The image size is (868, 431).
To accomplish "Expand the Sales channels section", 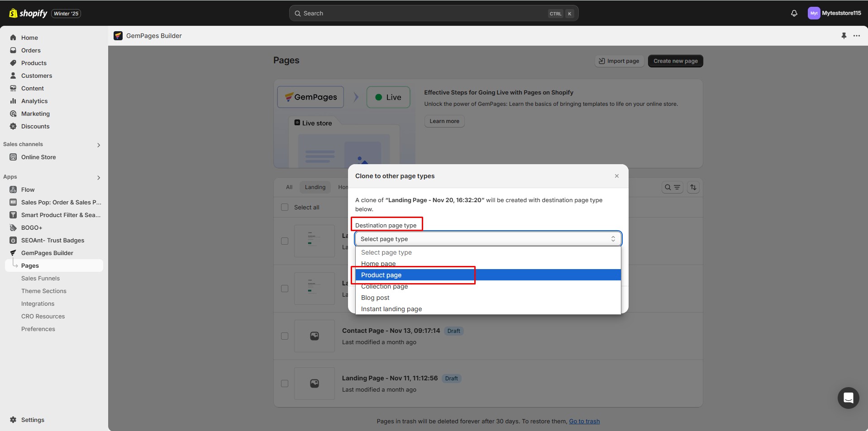I will (x=99, y=145).
